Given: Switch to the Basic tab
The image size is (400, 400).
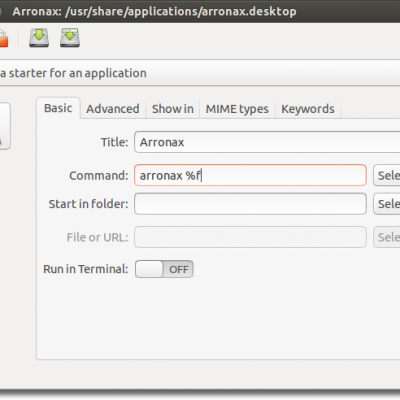Looking at the screenshot, I should [58, 108].
